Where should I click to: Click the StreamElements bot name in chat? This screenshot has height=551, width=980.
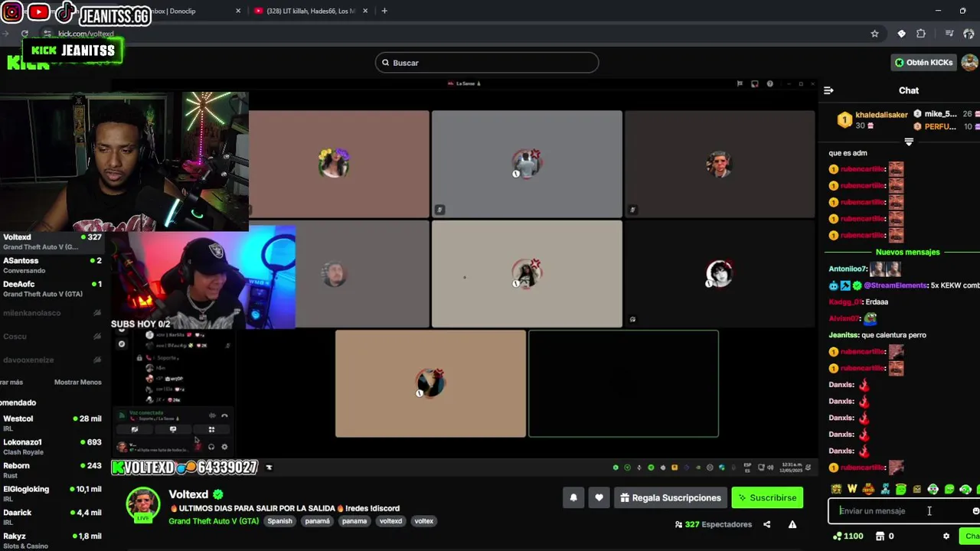click(895, 285)
